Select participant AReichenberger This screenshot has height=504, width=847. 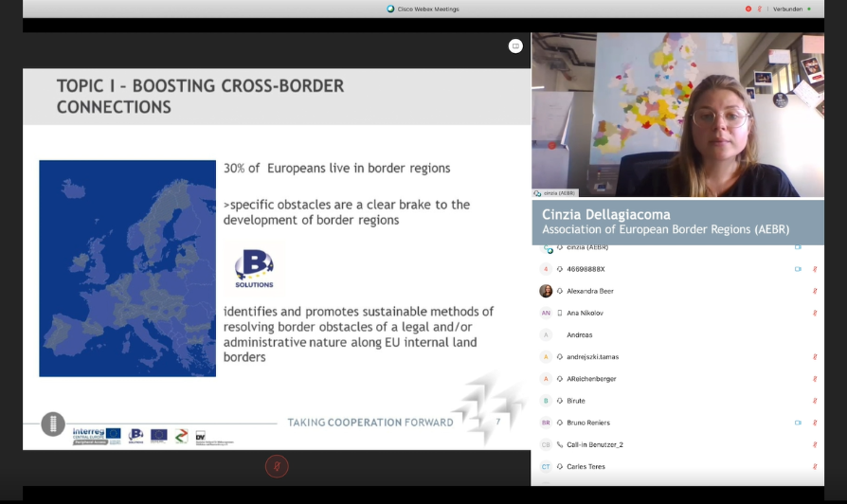(x=678, y=379)
